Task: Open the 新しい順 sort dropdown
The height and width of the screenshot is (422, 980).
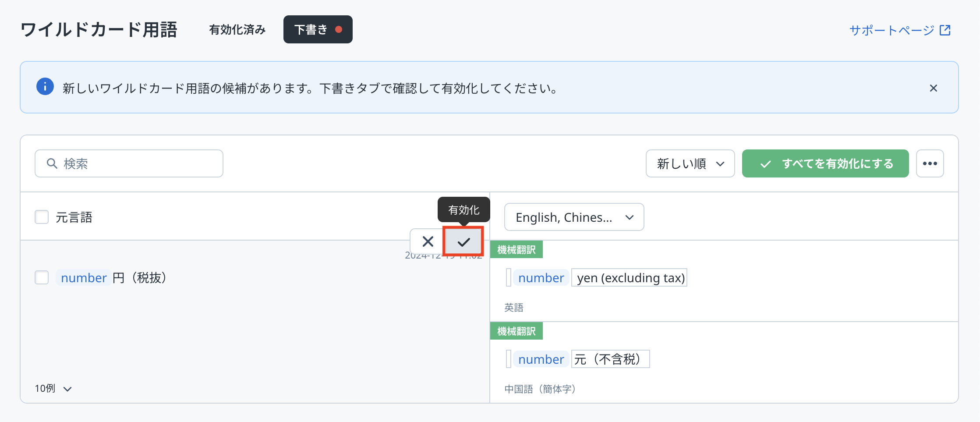Action: click(x=690, y=163)
